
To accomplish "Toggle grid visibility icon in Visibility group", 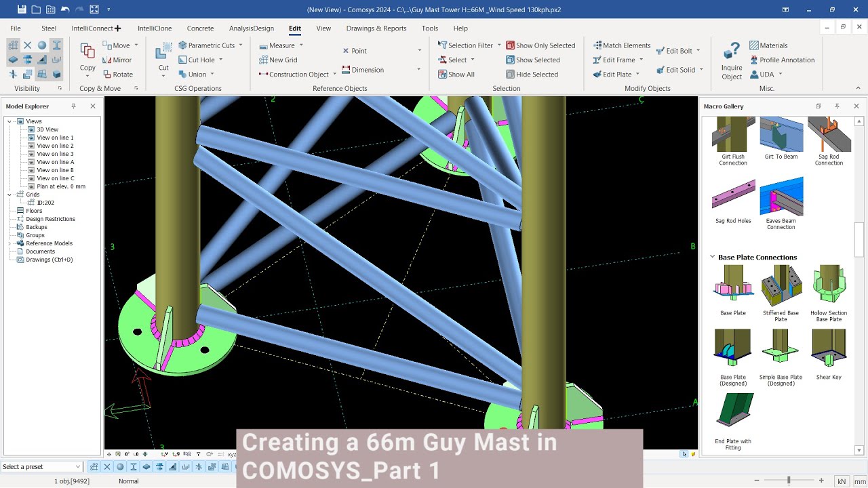I will pyautogui.click(x=13, y=45).
